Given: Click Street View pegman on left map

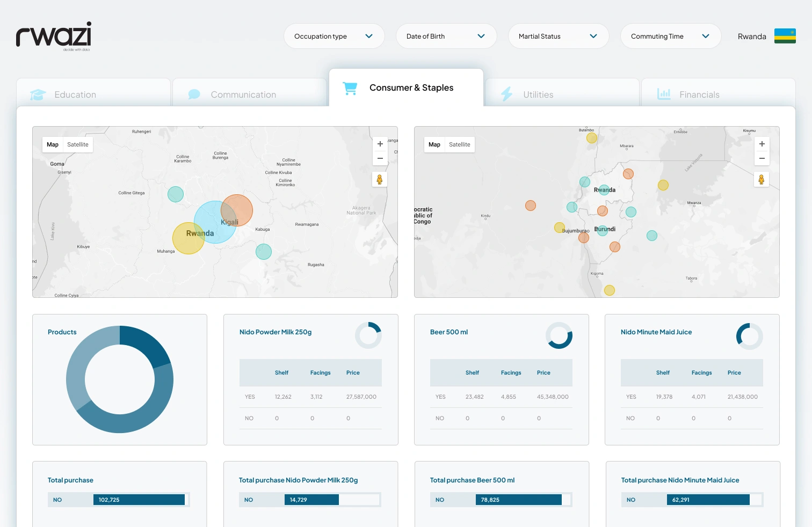Looking at the screenshot, I should (380, 179).
